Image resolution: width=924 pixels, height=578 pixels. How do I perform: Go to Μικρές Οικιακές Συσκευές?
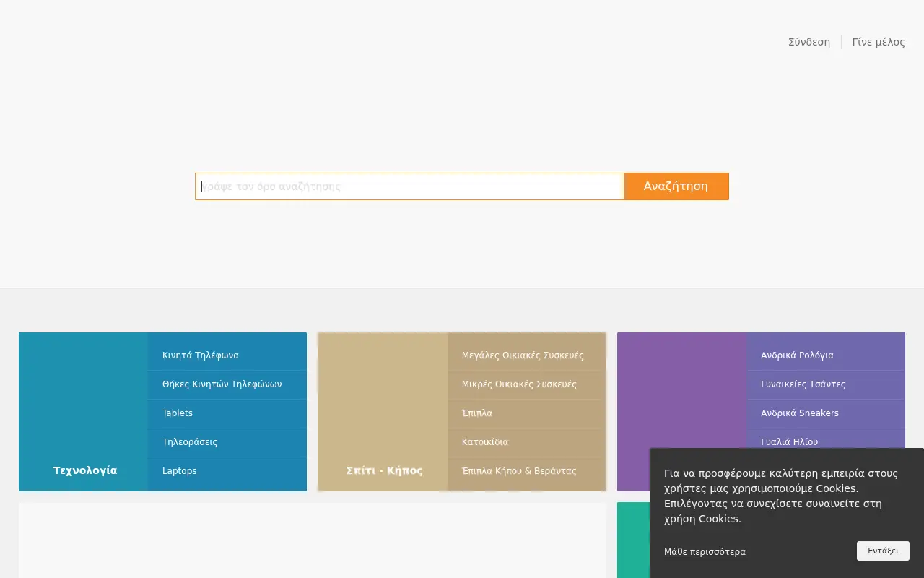point(526,384)
